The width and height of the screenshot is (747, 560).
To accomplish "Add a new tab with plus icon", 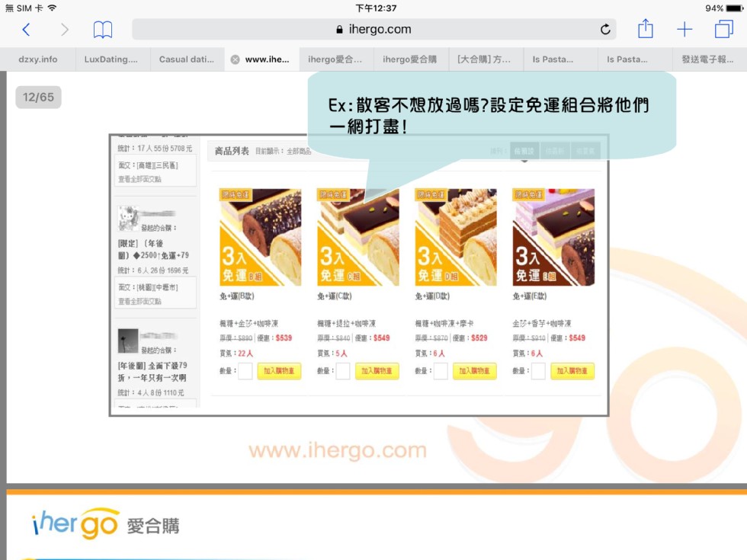I will tap(684, 30).
